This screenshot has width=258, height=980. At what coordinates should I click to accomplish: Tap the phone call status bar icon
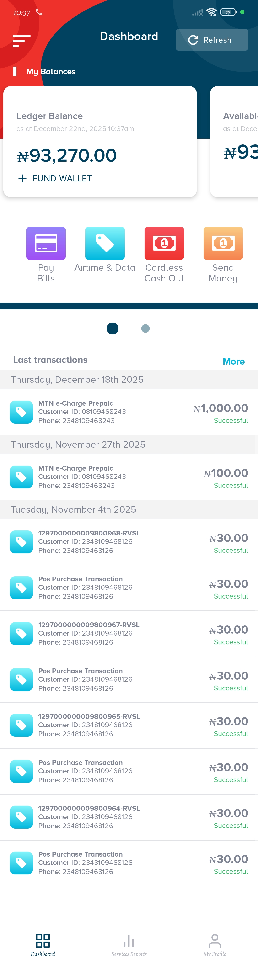tap(39, 12)
